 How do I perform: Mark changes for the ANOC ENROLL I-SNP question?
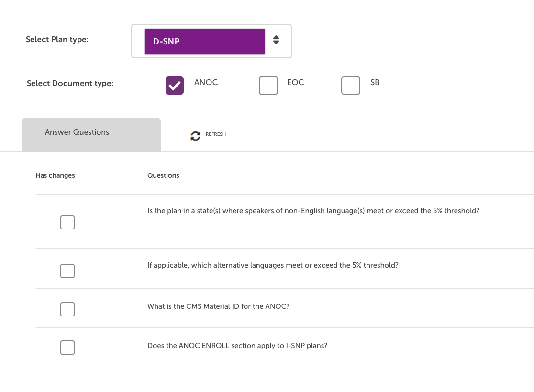coord(67,348)
